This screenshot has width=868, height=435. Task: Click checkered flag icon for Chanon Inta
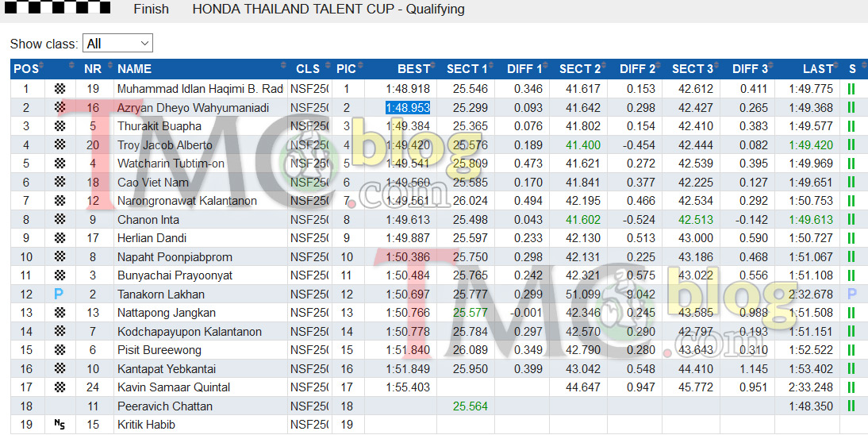pyautogui.click(x=60, y=219)
